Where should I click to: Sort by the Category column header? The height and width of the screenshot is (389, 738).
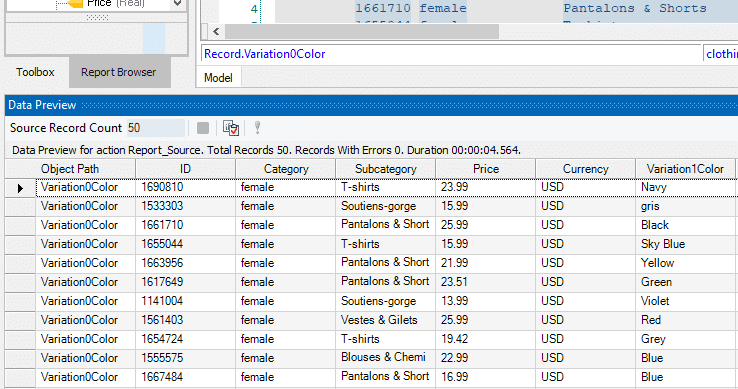286,169
